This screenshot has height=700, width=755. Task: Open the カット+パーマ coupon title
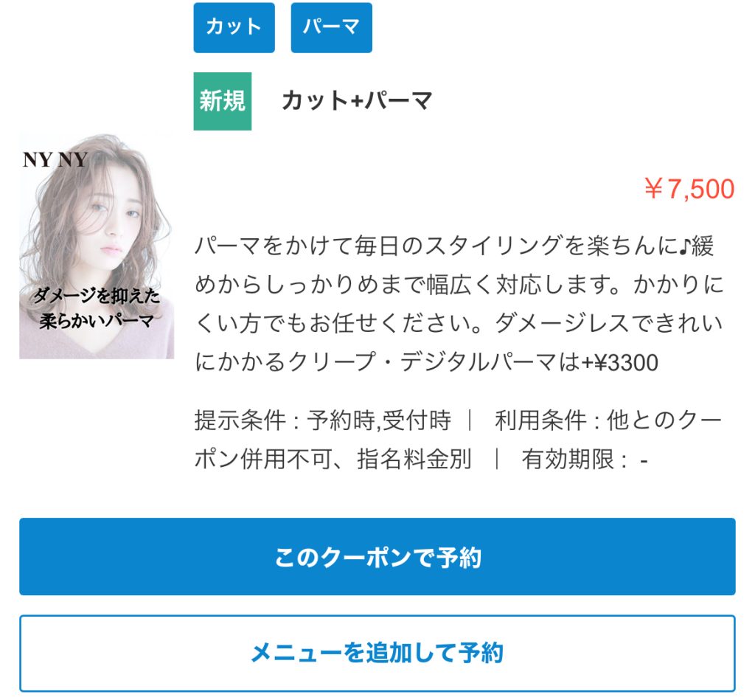click(357, 101)
